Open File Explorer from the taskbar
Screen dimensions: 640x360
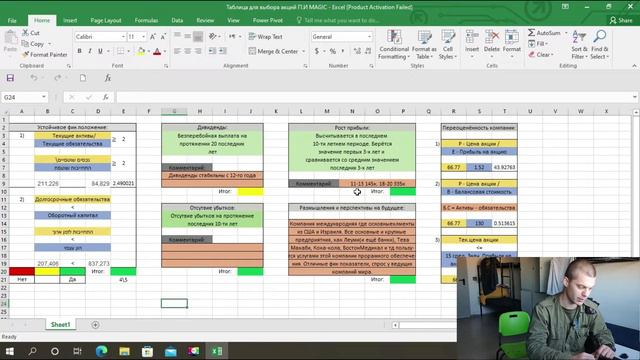(124, 351)
